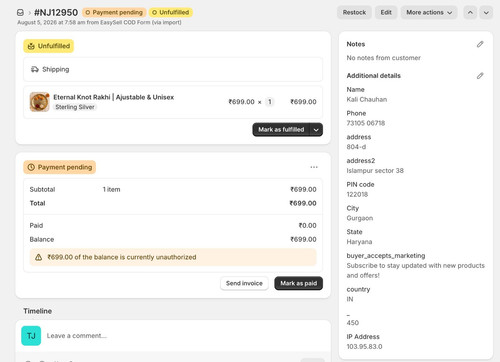Screen dimensions: 500x362
Task: Click the Unfulfilled badge in fulfillment card
Action: pyautogui.click(x=49, y=46)
